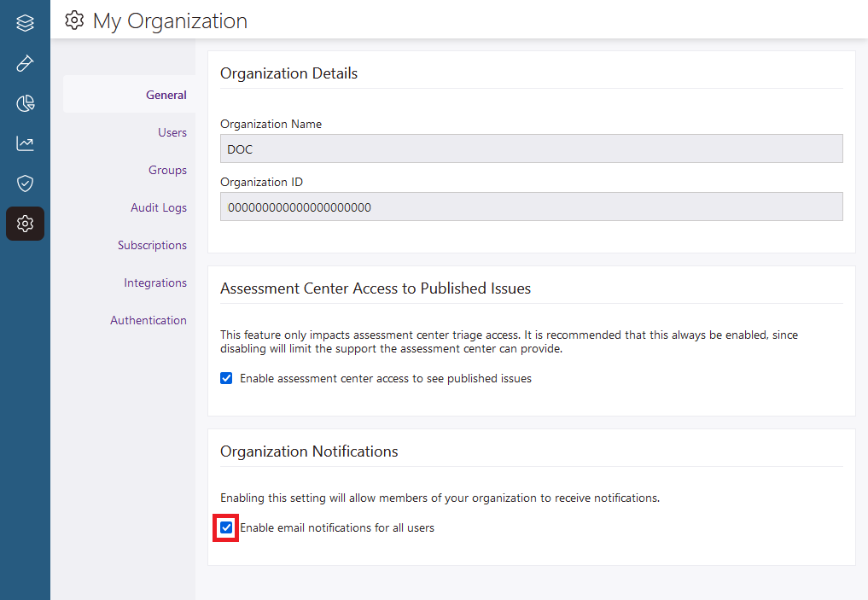Navigate to Integrations settings
The height and width of the screenshot is (600, 868).
155,283
